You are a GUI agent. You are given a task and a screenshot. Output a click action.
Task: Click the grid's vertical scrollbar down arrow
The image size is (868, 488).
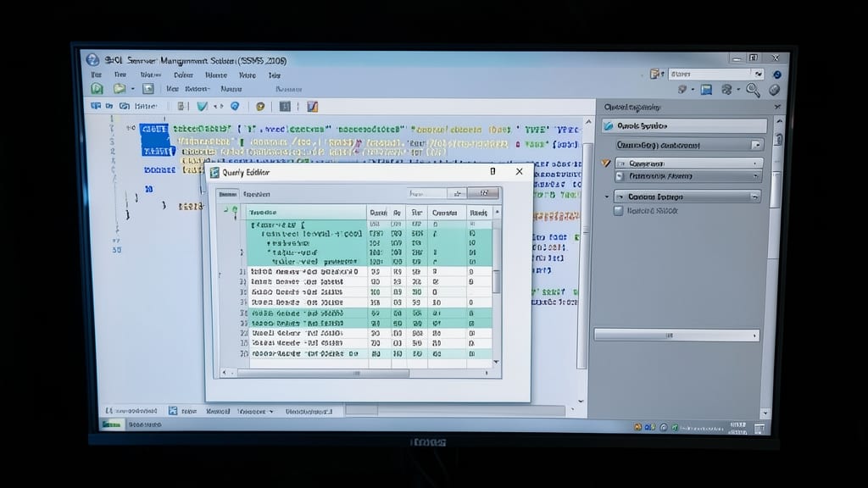(496, 362)
